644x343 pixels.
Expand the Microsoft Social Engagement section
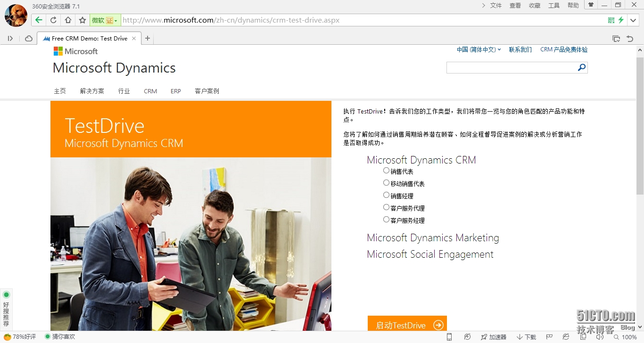430,254
